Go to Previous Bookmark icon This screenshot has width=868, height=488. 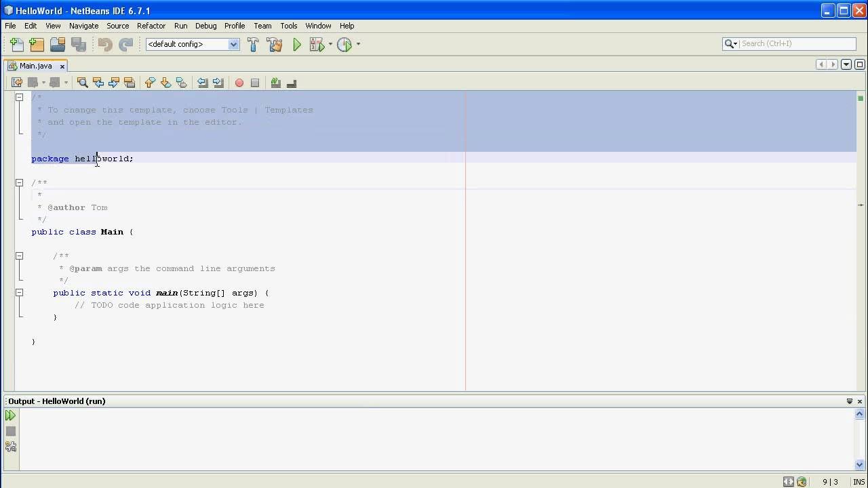coord(150,83)
